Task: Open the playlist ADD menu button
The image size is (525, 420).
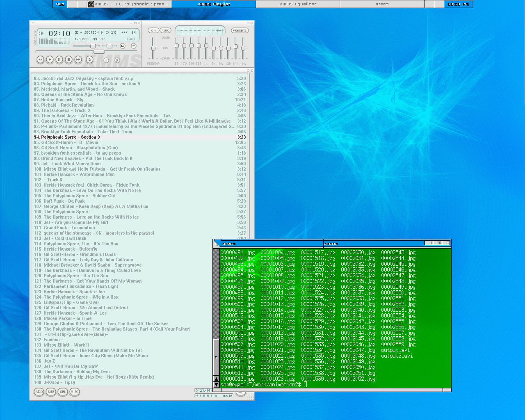Action: [x=39, y=392]
